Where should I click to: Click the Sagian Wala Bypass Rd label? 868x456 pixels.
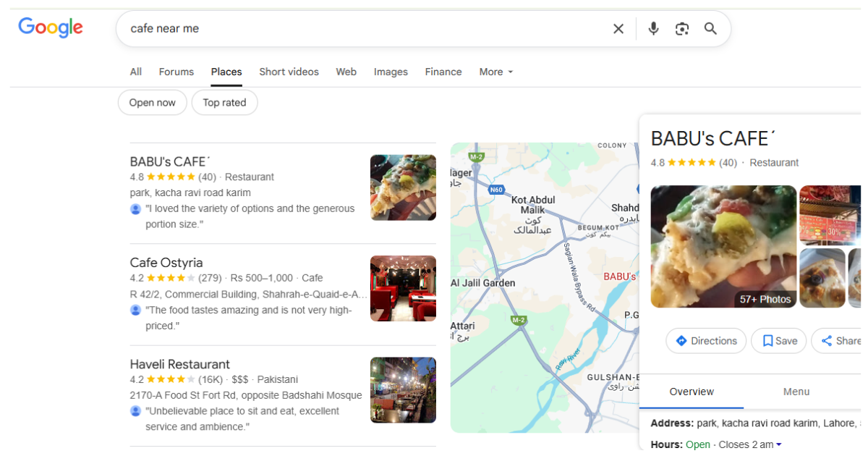579,276
